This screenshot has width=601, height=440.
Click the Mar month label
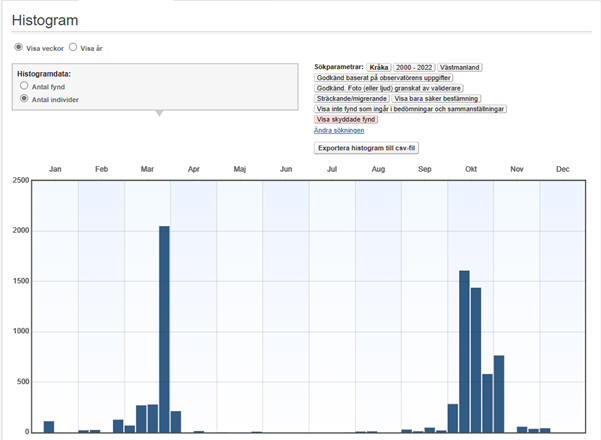tap(147, 169)
